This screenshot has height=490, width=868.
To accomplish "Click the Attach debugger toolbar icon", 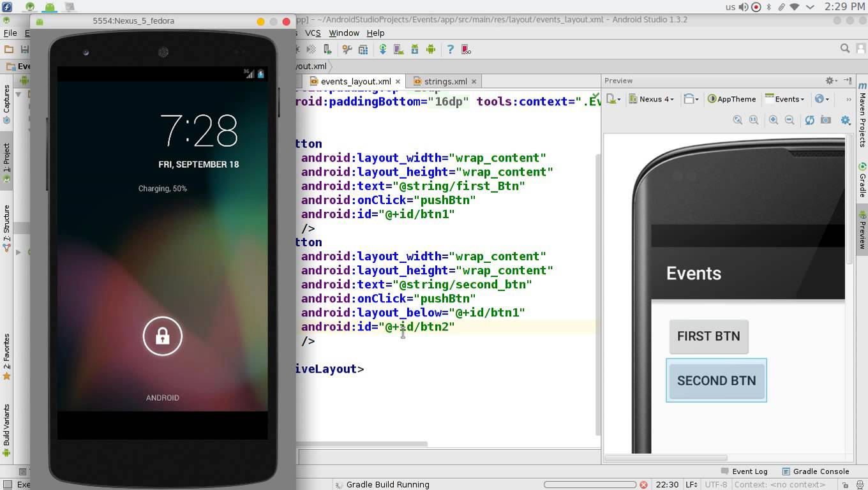I will tap(327, 49).
